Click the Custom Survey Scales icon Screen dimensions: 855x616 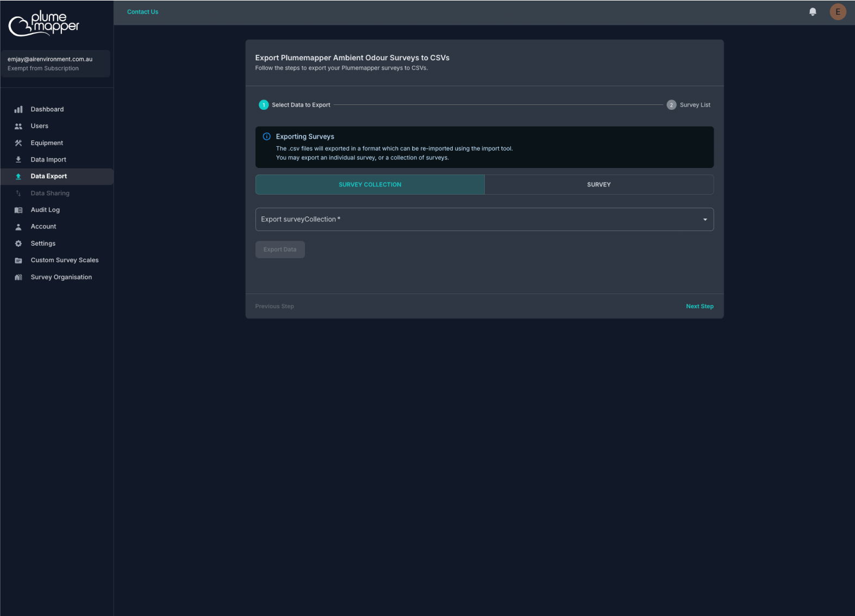pyautogui.click(x=18, y=260)
